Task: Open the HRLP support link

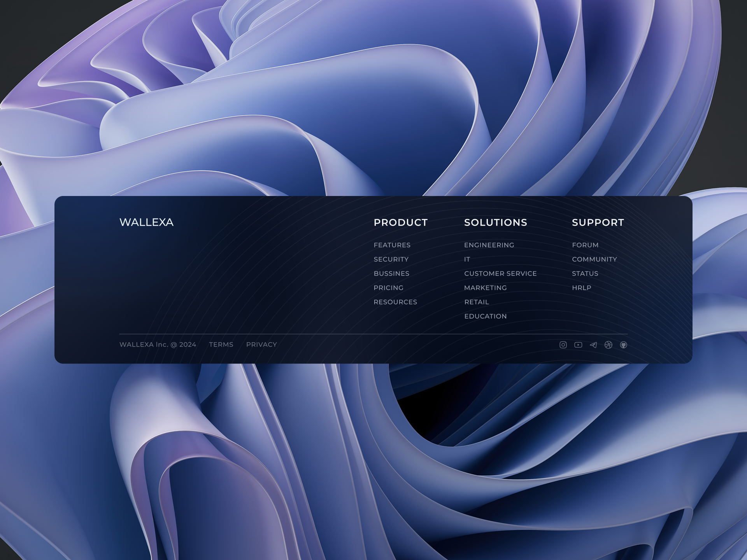Action: 582,288
